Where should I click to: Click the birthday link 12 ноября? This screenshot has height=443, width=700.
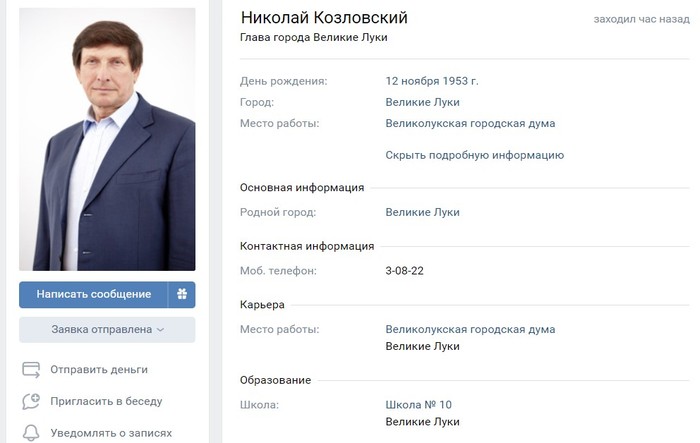(413, 81)
